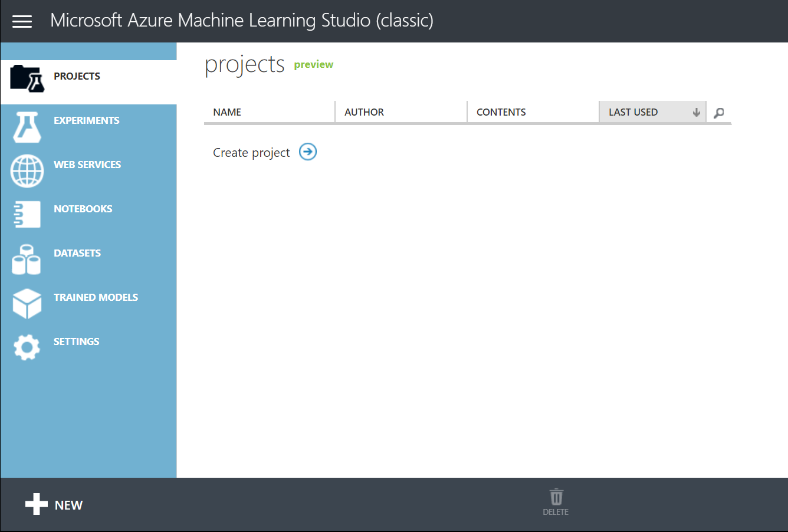This screenshot has width=788, height=532.
Task: Click the projects page heading
Action: [245, 64]
